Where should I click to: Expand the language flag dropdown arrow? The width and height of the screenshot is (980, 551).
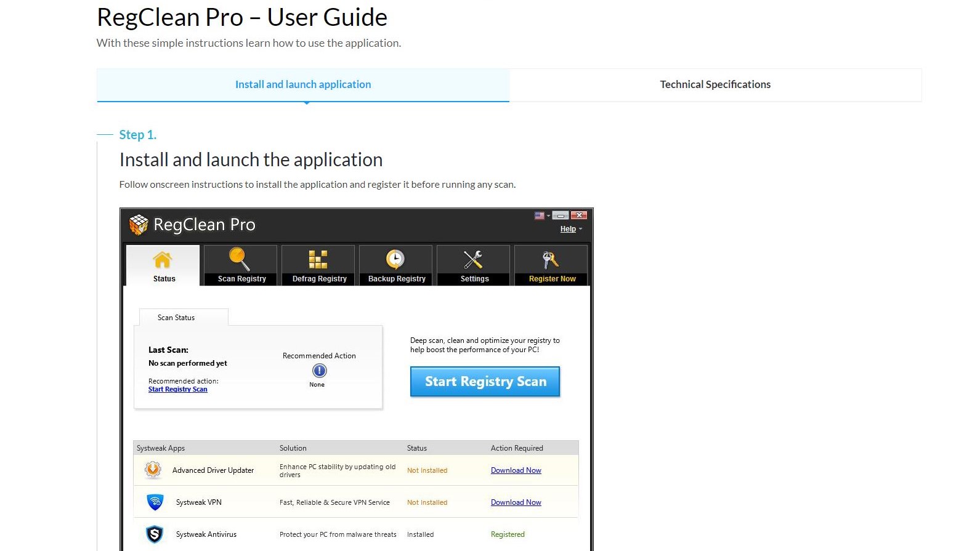click(548, 216)
